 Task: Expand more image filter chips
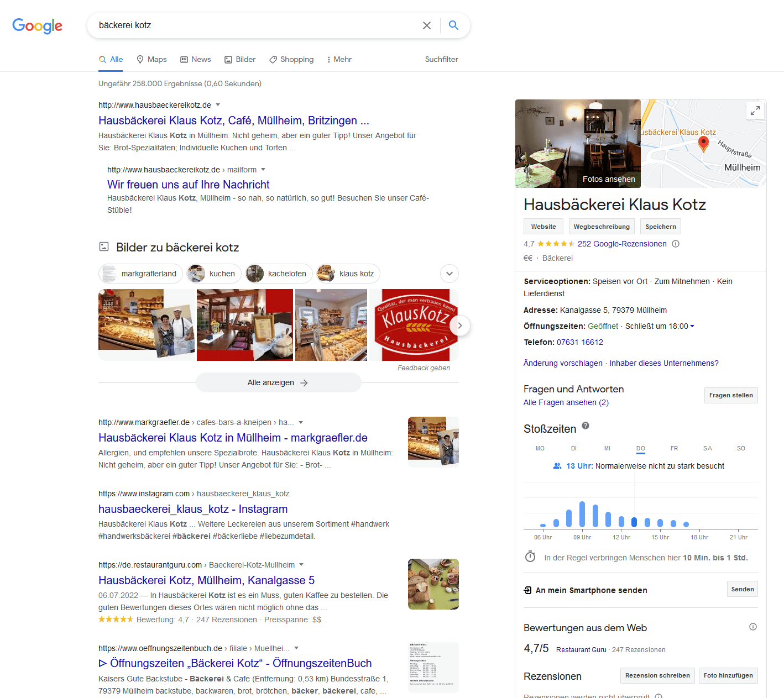pyautogui.click(x=450, y=274)
